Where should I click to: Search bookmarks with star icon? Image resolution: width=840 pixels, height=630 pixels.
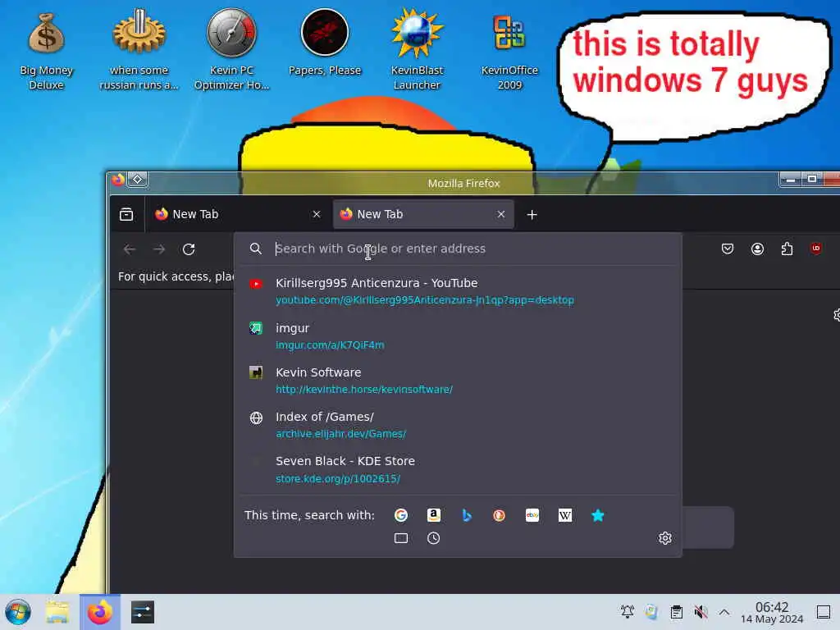[x=598, y=515]
